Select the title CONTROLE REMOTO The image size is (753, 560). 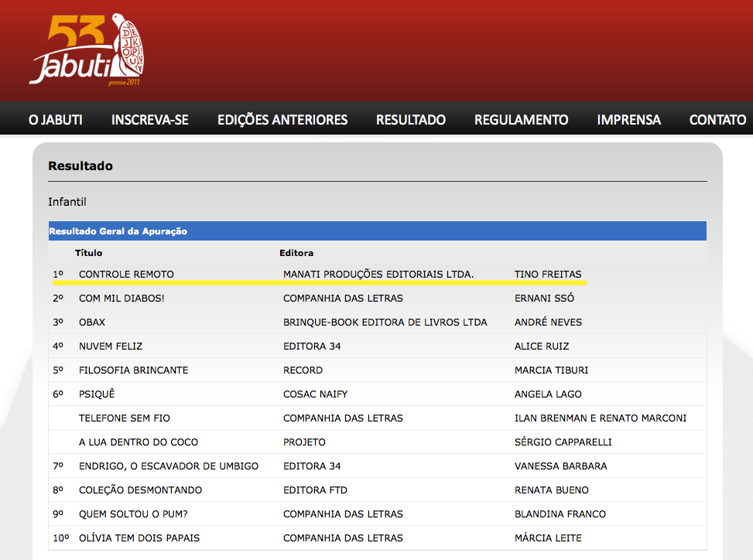coord(126,274)
